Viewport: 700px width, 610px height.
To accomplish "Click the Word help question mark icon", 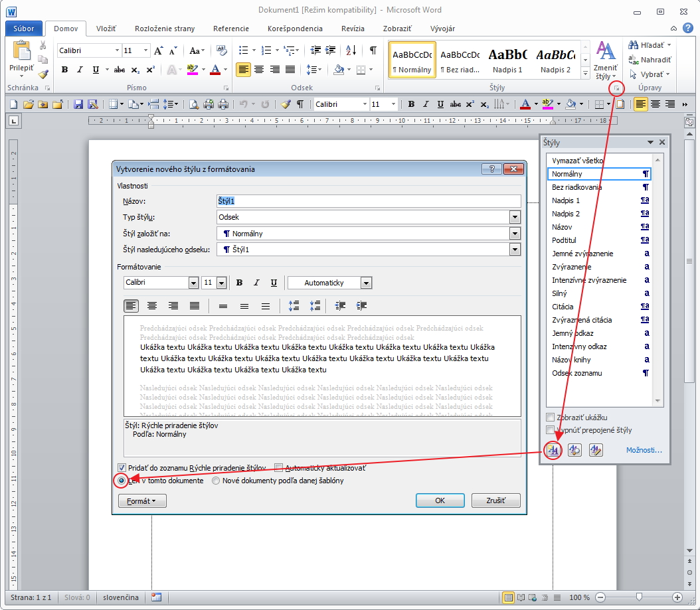I will coord(688,28).
